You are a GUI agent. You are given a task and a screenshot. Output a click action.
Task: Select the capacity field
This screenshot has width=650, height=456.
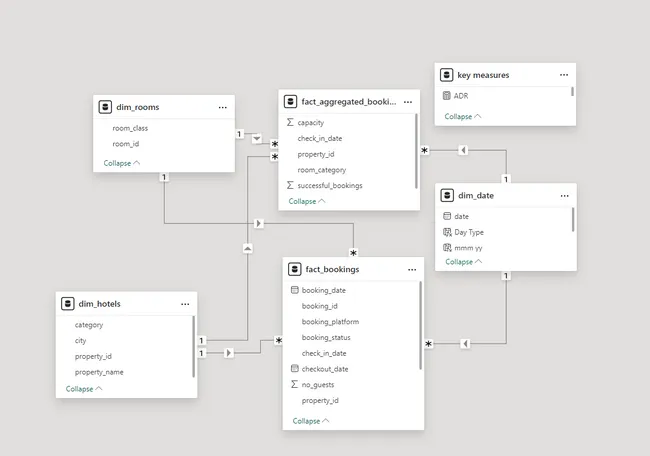coord(311,122)
